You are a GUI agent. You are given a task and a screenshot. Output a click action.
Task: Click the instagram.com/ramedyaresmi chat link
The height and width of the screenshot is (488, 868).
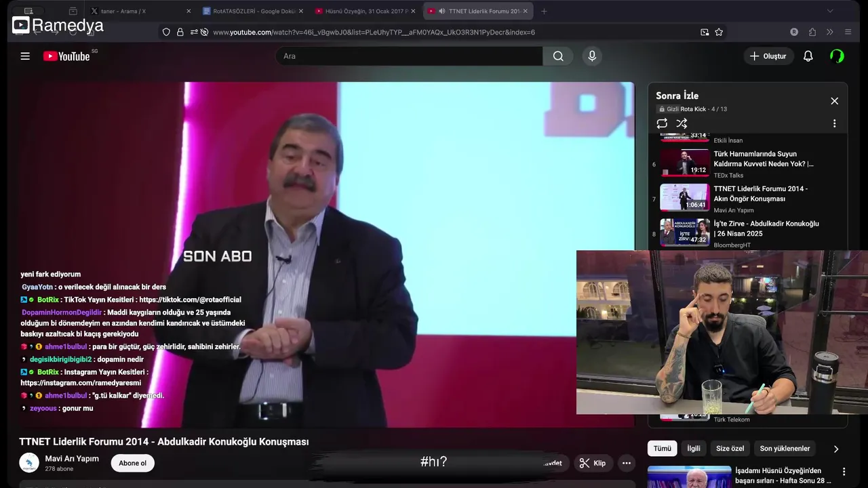click(x=81, y=383)
